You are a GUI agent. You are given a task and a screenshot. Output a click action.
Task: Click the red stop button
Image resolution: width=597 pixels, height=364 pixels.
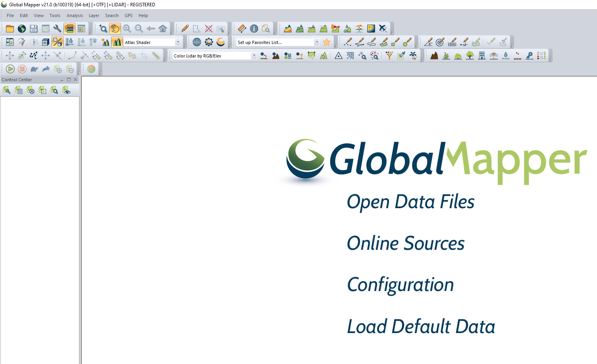(x=22, y=69)
